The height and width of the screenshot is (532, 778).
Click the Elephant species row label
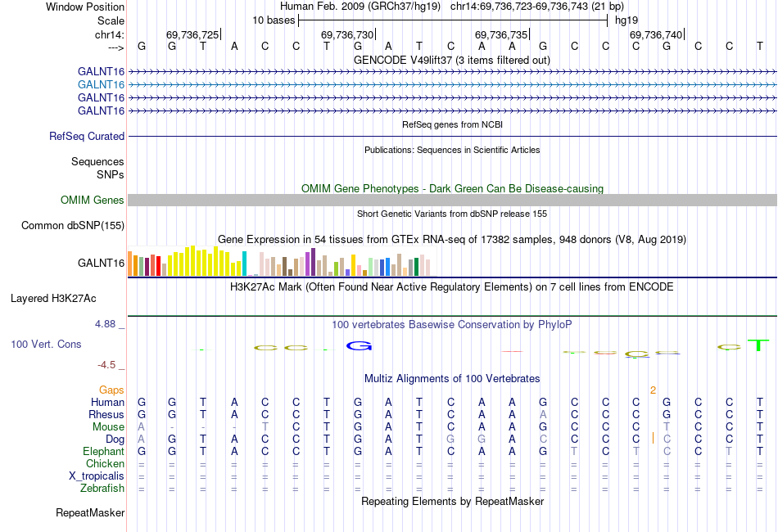coord(104,451)
